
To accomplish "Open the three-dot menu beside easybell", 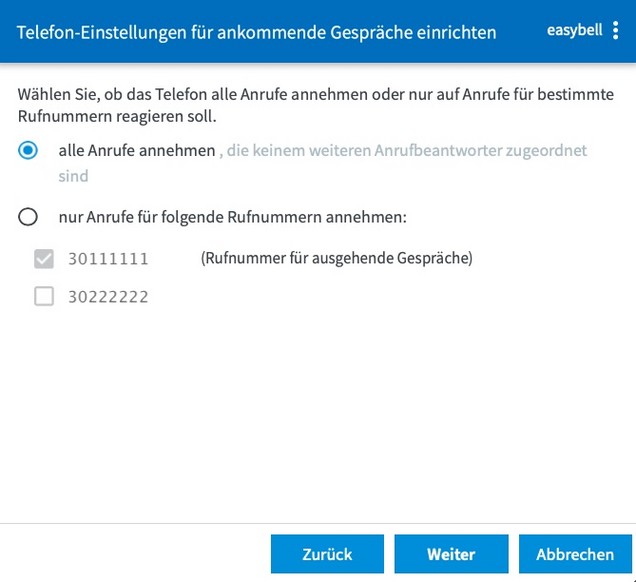I will (616, 31).
